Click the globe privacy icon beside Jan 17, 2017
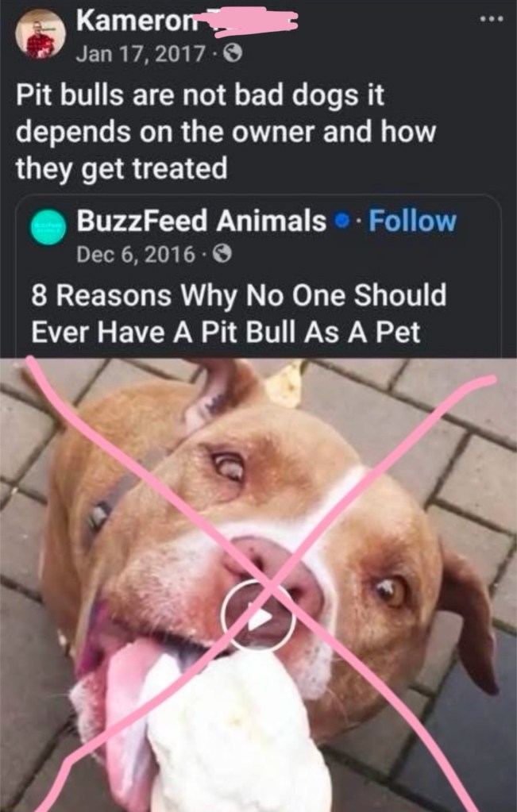This screenshot has height=812, width=517. pos(232,53)
